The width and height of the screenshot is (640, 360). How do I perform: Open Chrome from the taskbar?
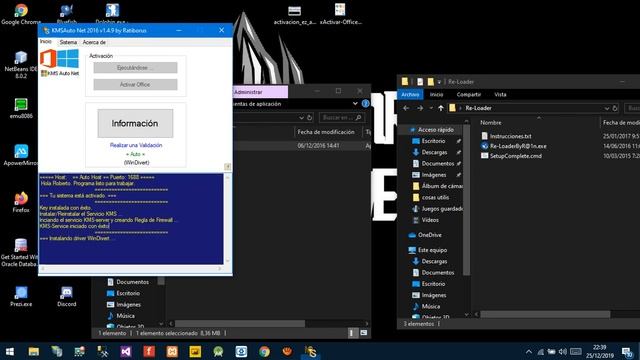point(264,351)
